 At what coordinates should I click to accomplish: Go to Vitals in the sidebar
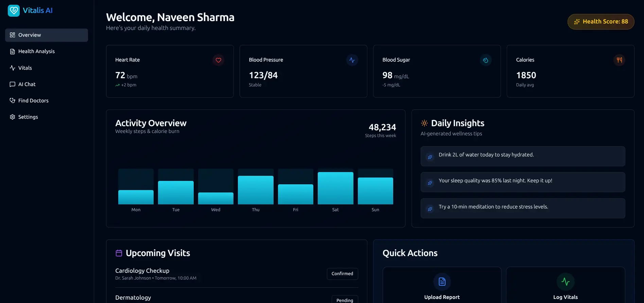pos(25,68)
